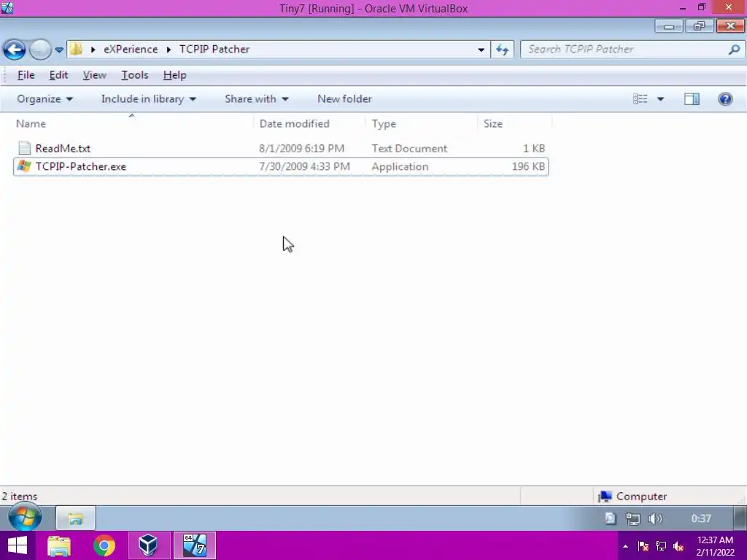The image size is (747, 560).
Task: Select the ReadMe.txt file icon
Action: click(24, 148)
